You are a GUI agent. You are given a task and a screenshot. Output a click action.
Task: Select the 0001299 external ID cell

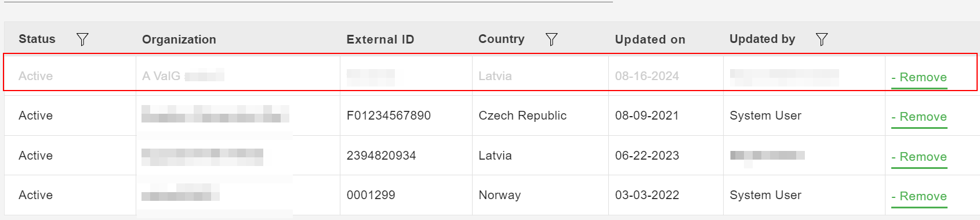point(371,195)
